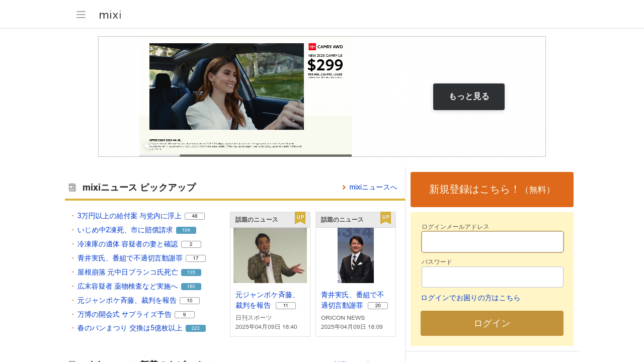Screen dimensions: 644x362
Task: Open ログインでお困りの方はこちら link
Action: [470, 298]
